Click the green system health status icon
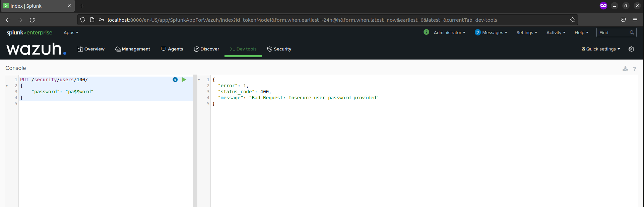This screenshot has height=207, width=644. point(426,32)
